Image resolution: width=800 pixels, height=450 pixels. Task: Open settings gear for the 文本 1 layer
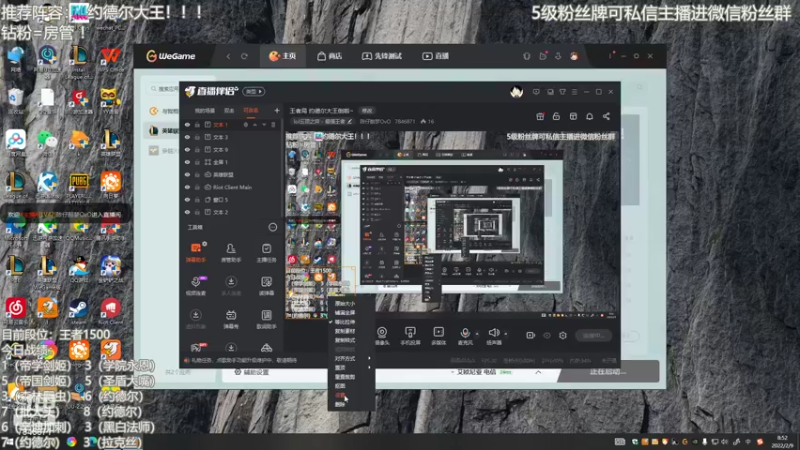pos(245,124)
